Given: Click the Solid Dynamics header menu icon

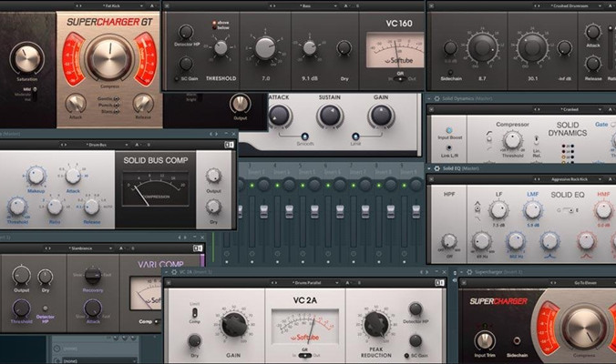Looking at the screenshot, I should coord(431,109).
